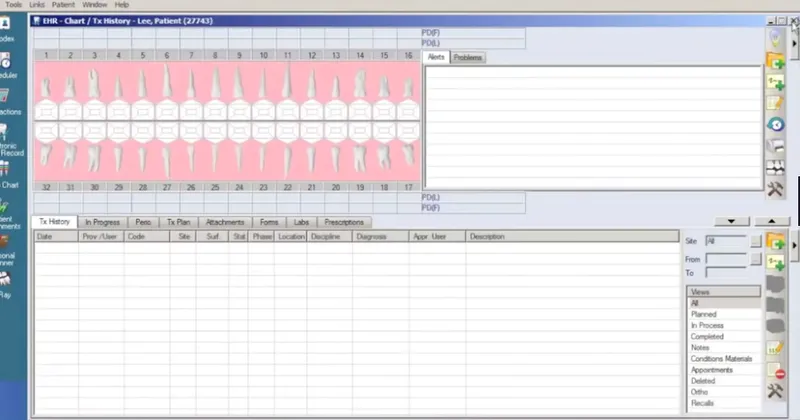Click the printer icon in the chart toolbar
Image resolution: width=800 pixels, height=420 pixels.
[x=775, y=146]
